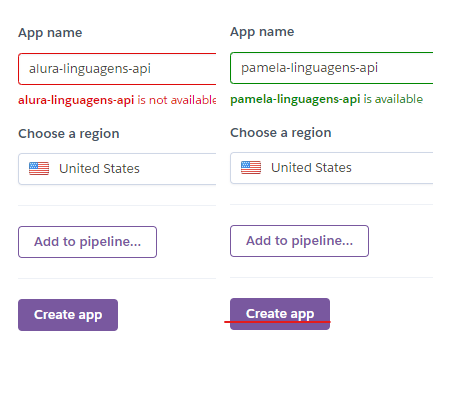Select 'United States' text in right region box
This screenshot has height=401, width=463.
coord(311,168)
